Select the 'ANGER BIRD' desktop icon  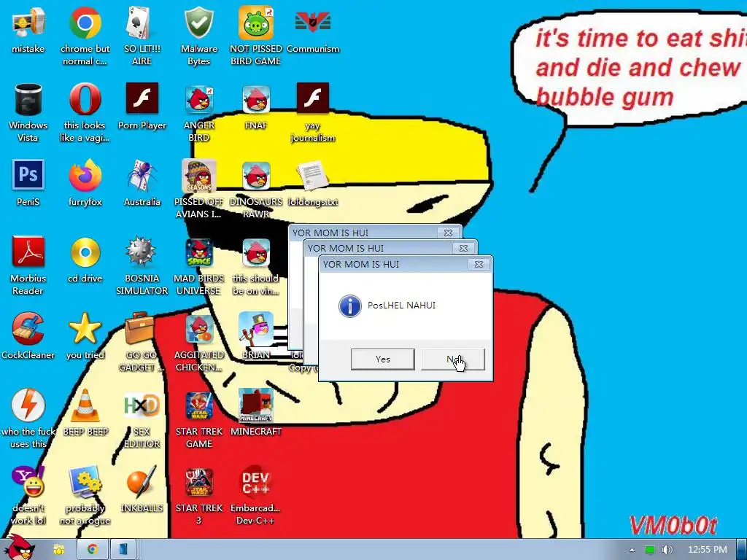click(x=198, y=99)
